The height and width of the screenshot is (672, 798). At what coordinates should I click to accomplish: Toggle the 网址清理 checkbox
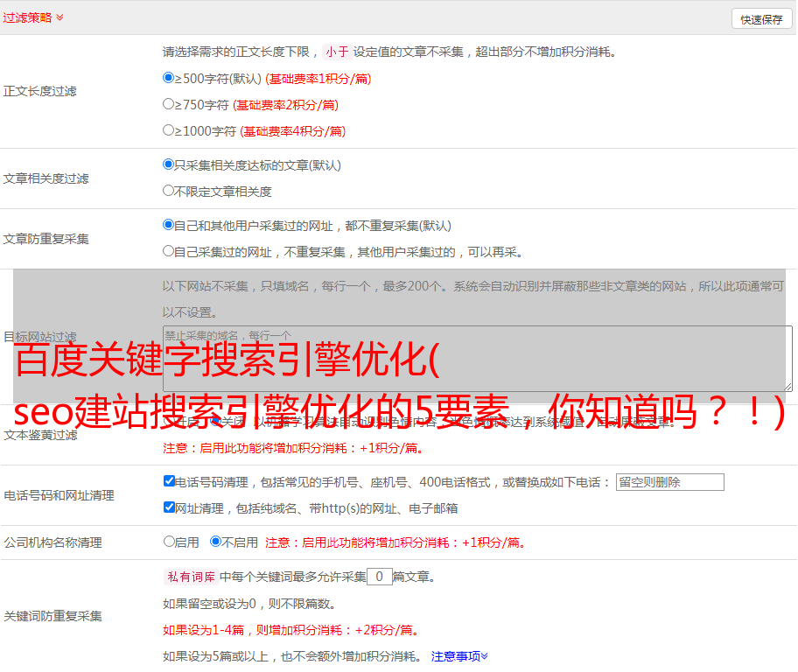[169, 507]
